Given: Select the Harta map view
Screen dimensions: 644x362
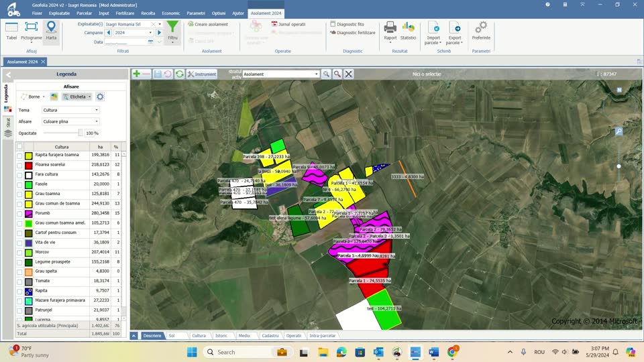Looking at the screenshot, I should [x=51, y=32].
